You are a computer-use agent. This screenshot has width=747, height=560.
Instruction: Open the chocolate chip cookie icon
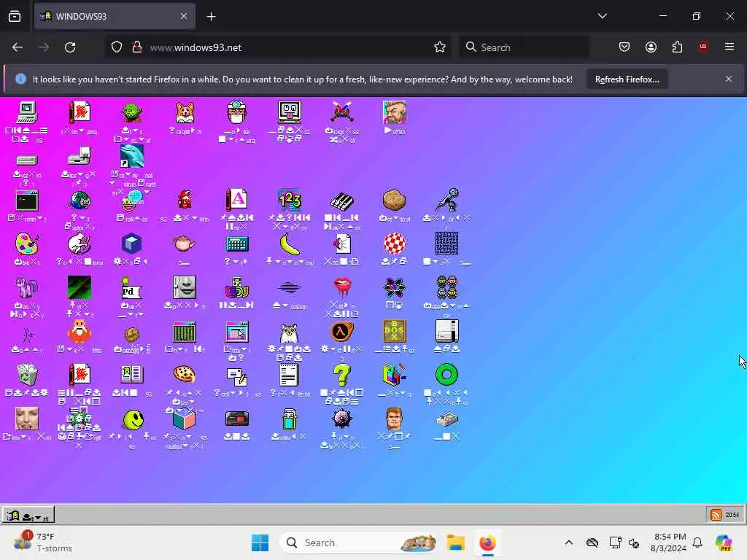[185, 375]
